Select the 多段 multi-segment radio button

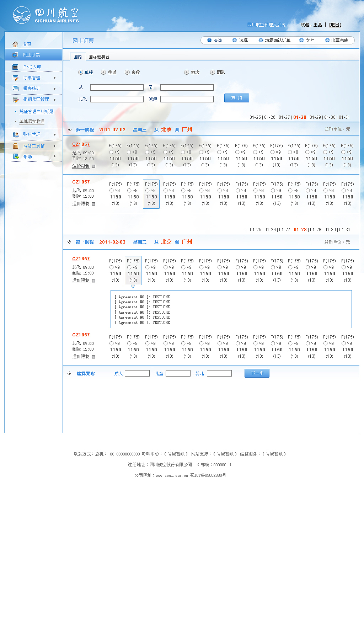pos(127,72)
